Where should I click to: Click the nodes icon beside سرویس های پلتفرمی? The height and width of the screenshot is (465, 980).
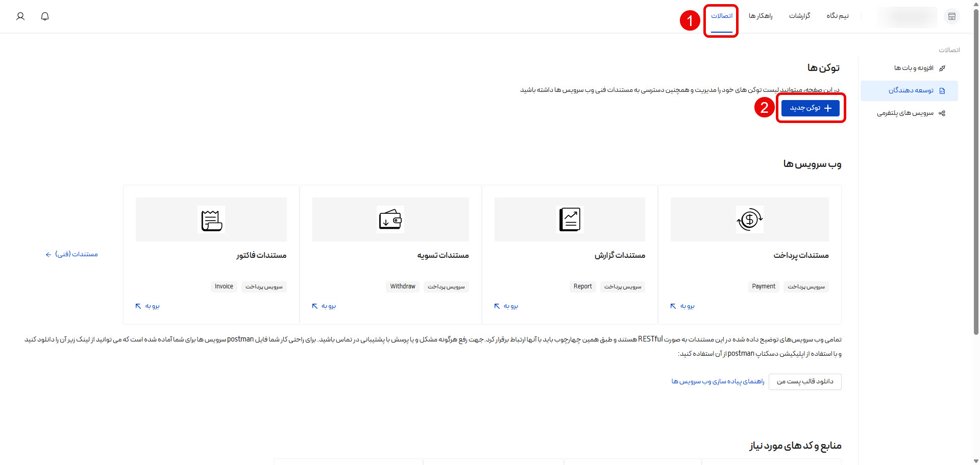942,113
